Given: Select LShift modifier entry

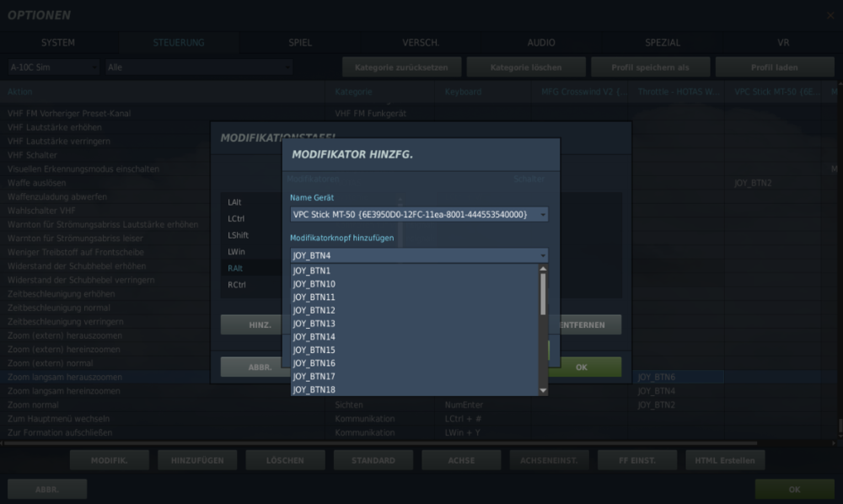Looking at the screenshot, I should tap(238, 235).
